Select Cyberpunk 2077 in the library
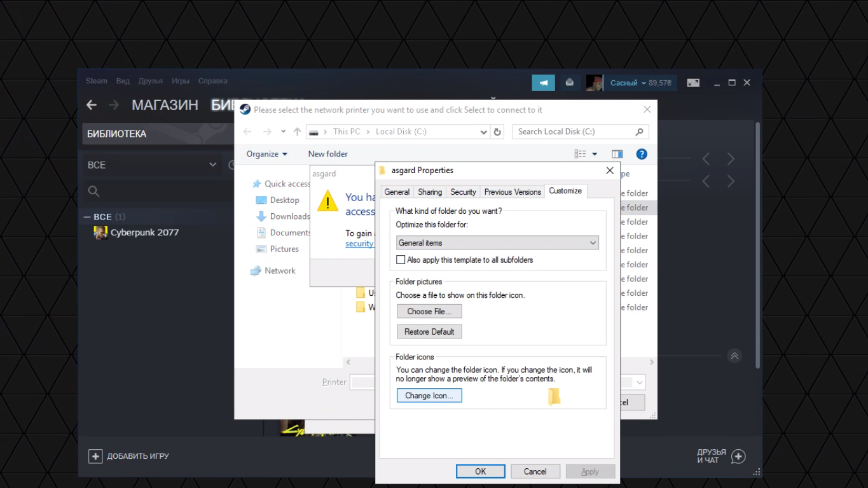 [x=144, y=233]
